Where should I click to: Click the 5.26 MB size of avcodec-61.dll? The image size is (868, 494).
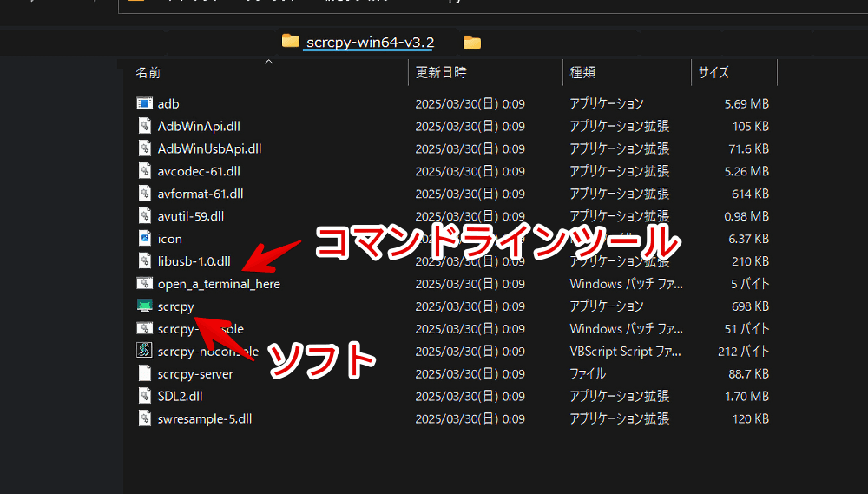tap(746, 171)
